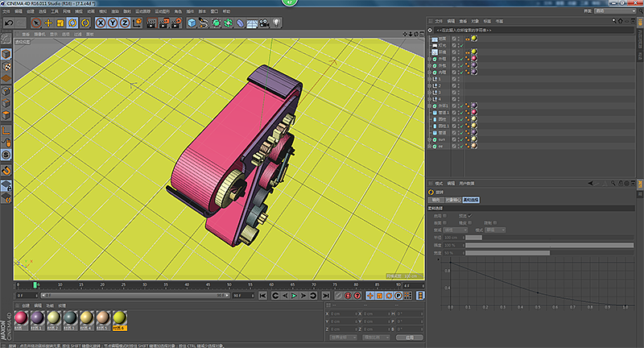The height and width of the screenshot is (348, 644).
Task: Click the Undo arrow icon
Action: [8, 23]
